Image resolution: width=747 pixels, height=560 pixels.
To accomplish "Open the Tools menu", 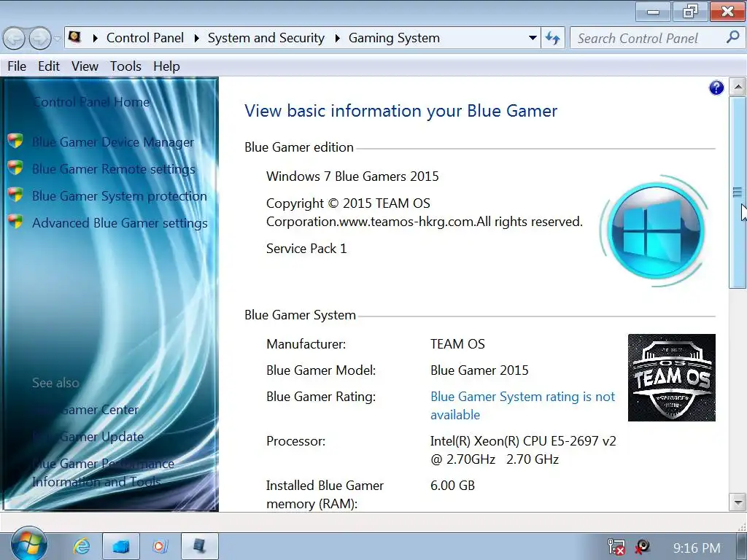I will [125, 66].
